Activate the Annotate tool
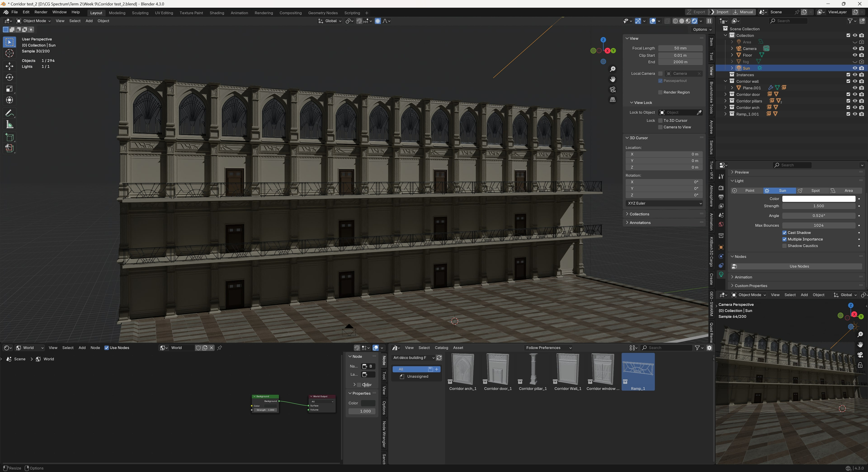 [x=9, y=113]
